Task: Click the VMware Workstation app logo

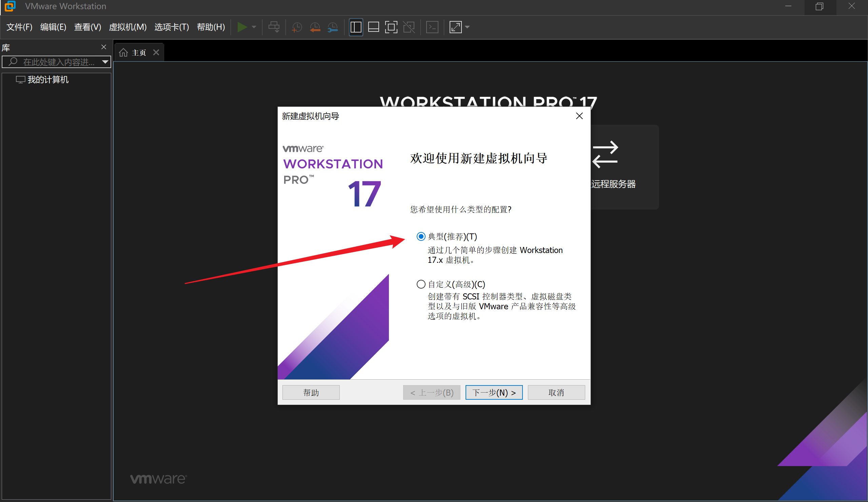Action: (x=9, y=6)
